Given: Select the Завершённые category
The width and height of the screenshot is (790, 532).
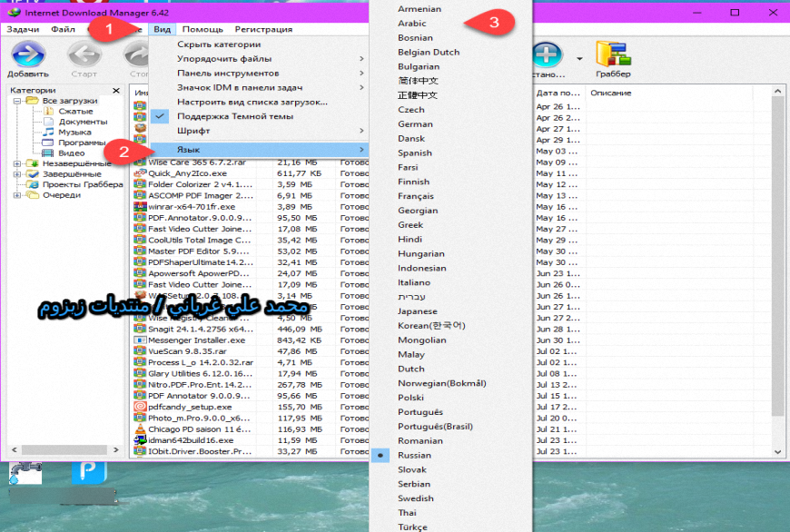Looking at the screenshot, I should tap(72, 173).
